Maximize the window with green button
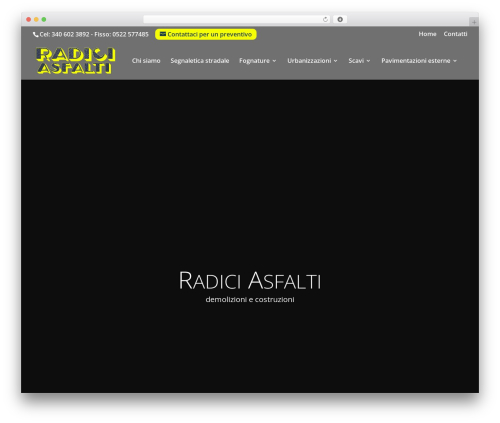500x423 pixels. tap(44, 19)
